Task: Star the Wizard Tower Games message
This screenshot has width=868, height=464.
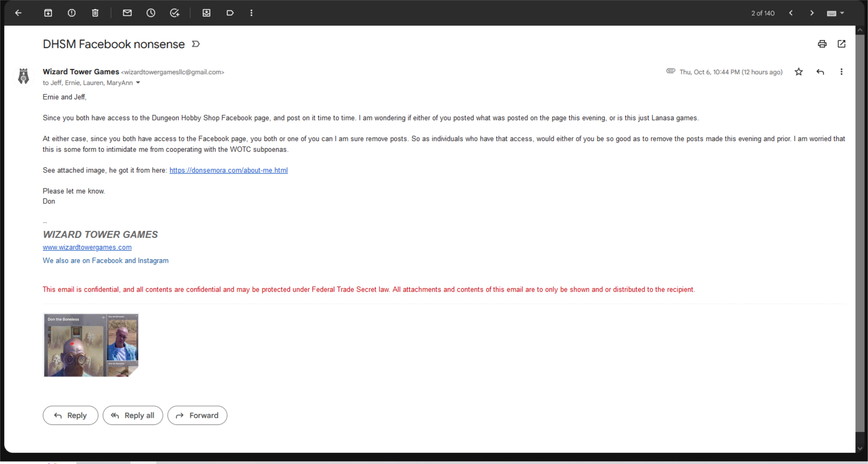Action: click(799, 72)
